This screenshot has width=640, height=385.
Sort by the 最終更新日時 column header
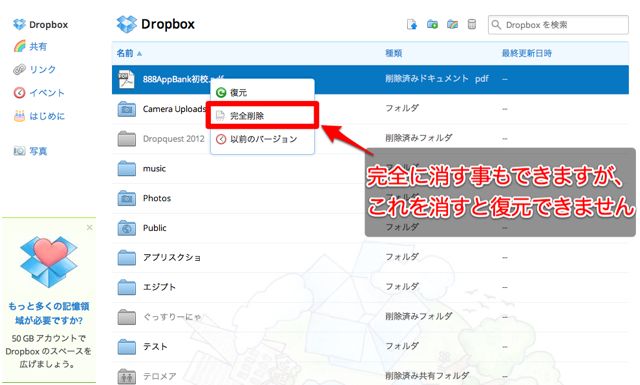[527, 53]
